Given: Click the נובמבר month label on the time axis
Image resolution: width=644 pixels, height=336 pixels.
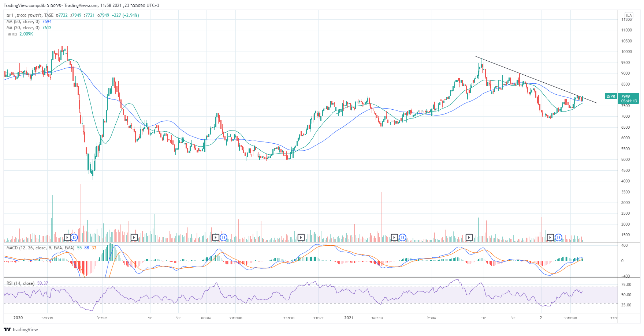Looking at the screenshot, I should [289, 318].
